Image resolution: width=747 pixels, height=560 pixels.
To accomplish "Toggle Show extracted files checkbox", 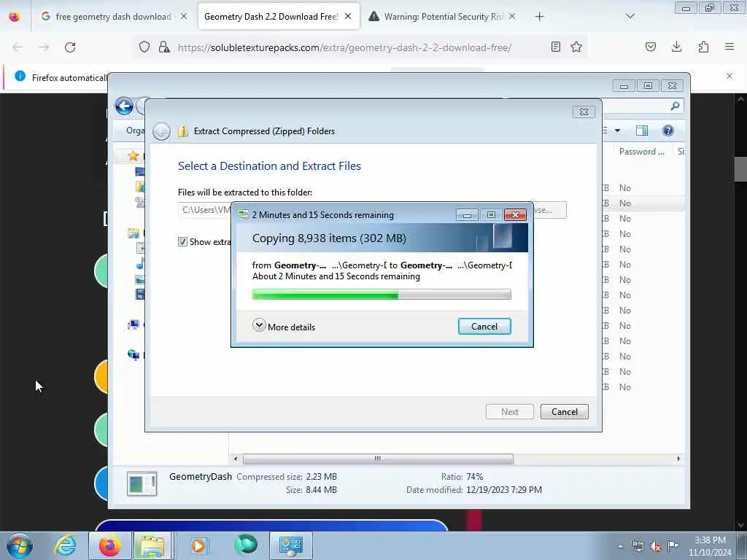I will point(182,241).
